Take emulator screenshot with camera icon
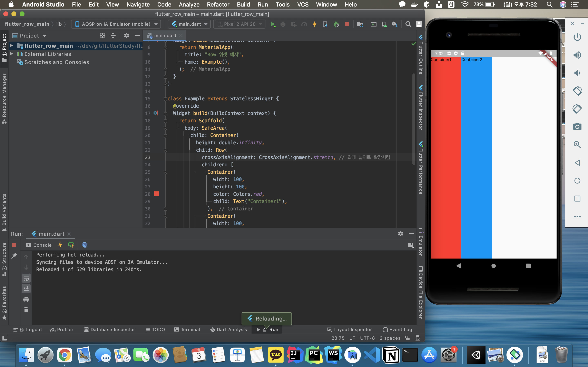 (x=577, y=126)
